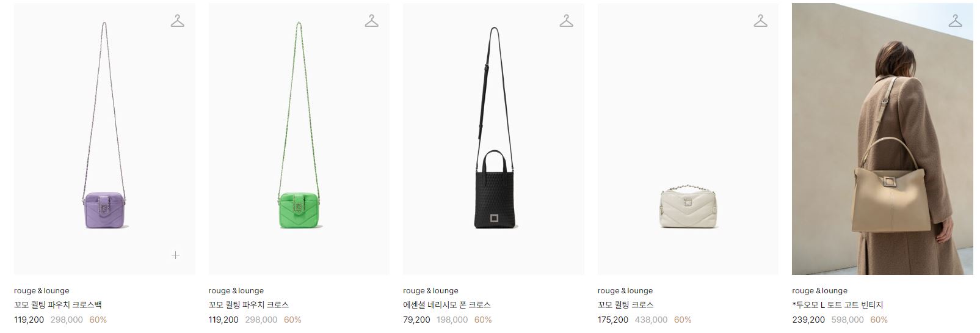Open 에센셜 네리시모 폰 크로스 product link
Image resolution: width=980 pixels, height=333 pixels.
447,305
